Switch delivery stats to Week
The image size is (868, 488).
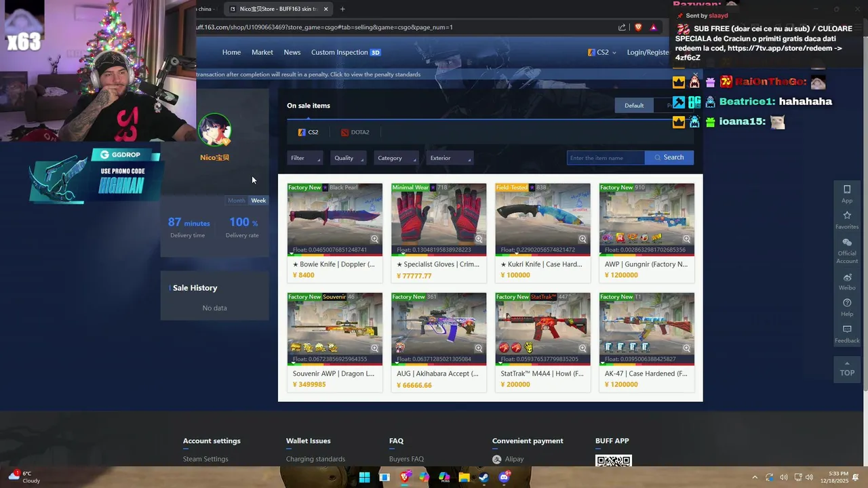pos(258,201)
